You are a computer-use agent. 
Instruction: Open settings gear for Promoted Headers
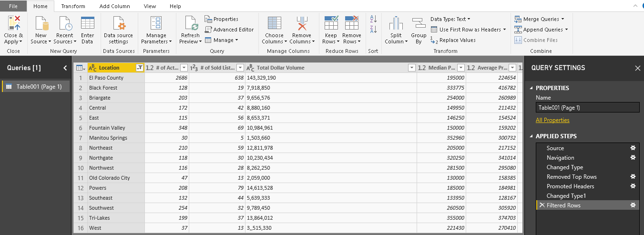[633, 186]
